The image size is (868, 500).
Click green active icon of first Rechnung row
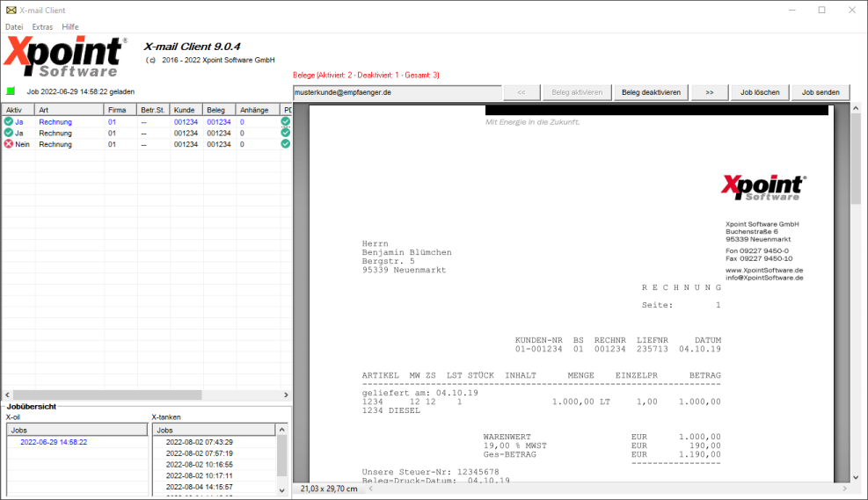(8, 121)
